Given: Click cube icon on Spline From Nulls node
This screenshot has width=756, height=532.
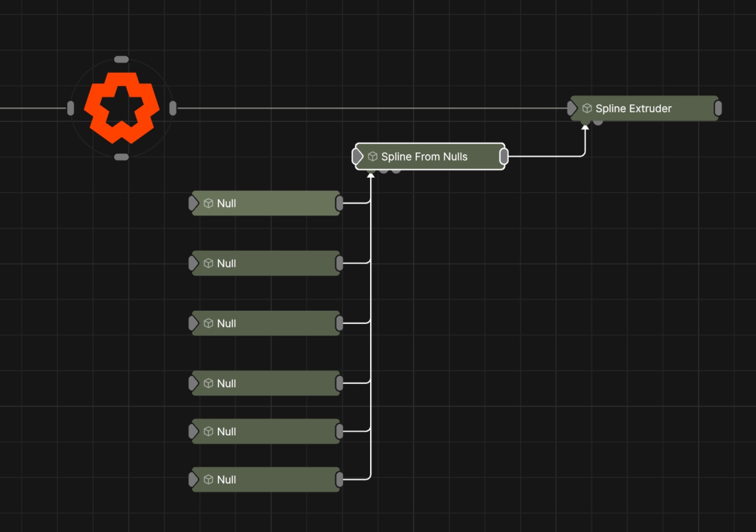Looking at the screenshot, I should click(x=373, y=157).
